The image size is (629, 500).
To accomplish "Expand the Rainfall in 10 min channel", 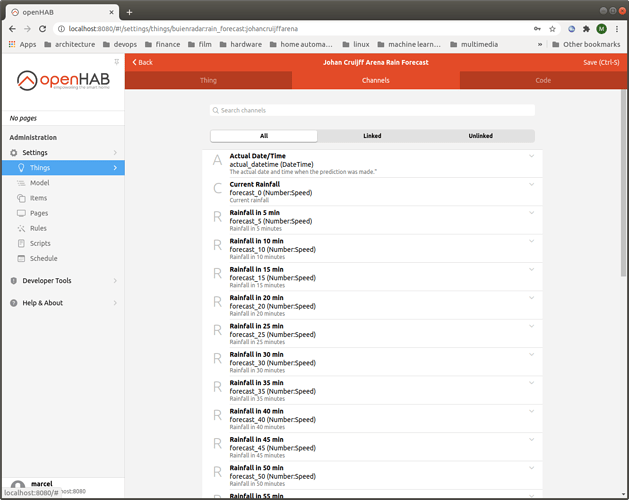I will click(x=531, y=241).
